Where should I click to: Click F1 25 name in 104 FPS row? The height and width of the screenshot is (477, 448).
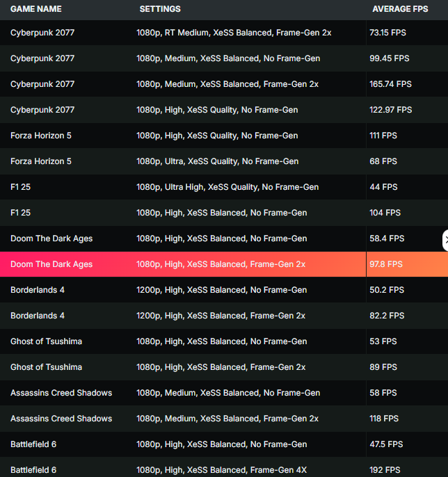20,213
